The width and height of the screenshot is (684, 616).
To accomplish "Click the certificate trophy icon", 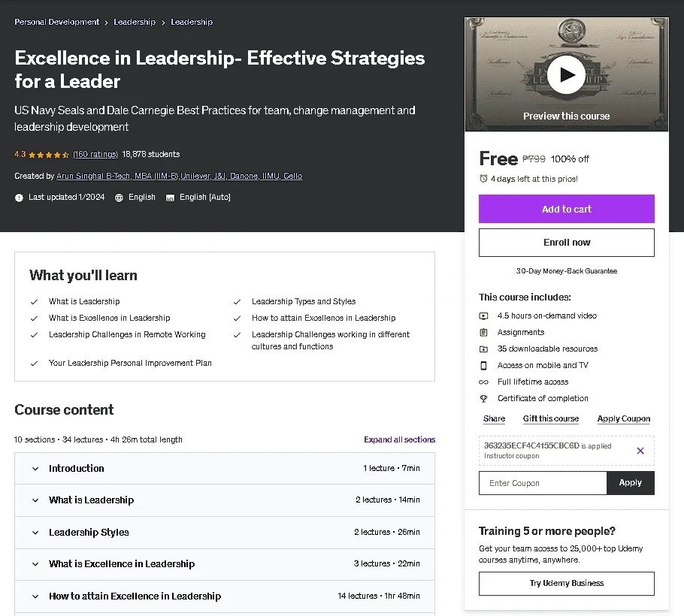I will click(x=483, y=398).
